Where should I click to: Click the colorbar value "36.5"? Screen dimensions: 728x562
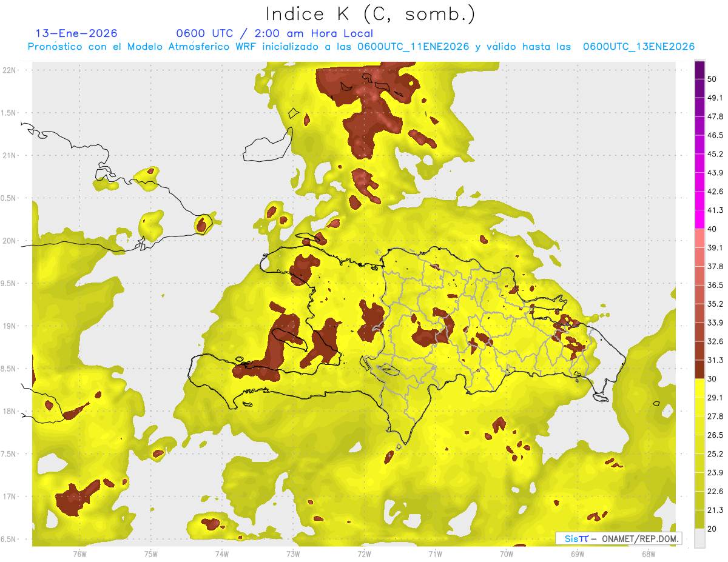pyautogui.click(x=715, y=285)
